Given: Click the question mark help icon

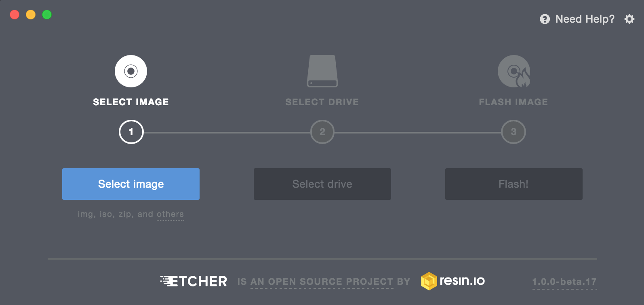Looking at the screenshot, I should tap(545, 19).
